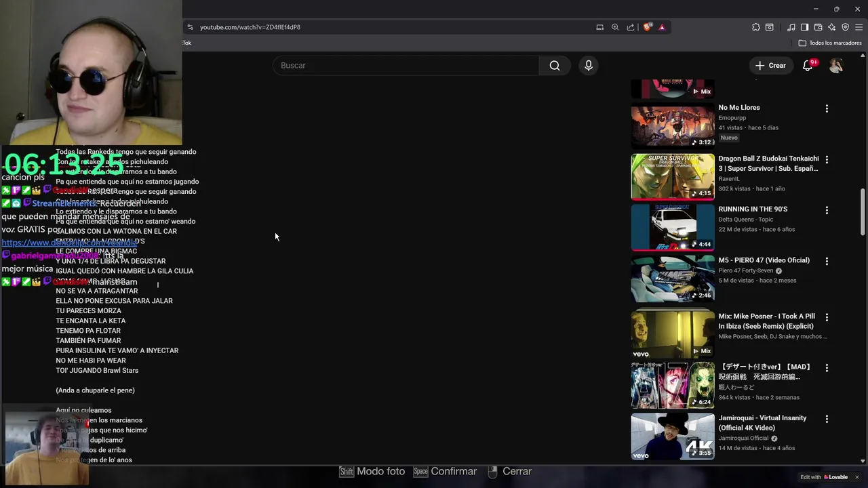Open options for M5 - PIERO 47 video
The height and width of the screenshot is (488, 868).
tap(827, 262)
